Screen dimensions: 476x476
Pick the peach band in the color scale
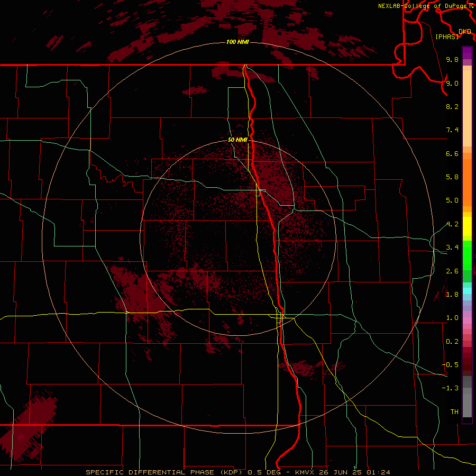point(467,108)
